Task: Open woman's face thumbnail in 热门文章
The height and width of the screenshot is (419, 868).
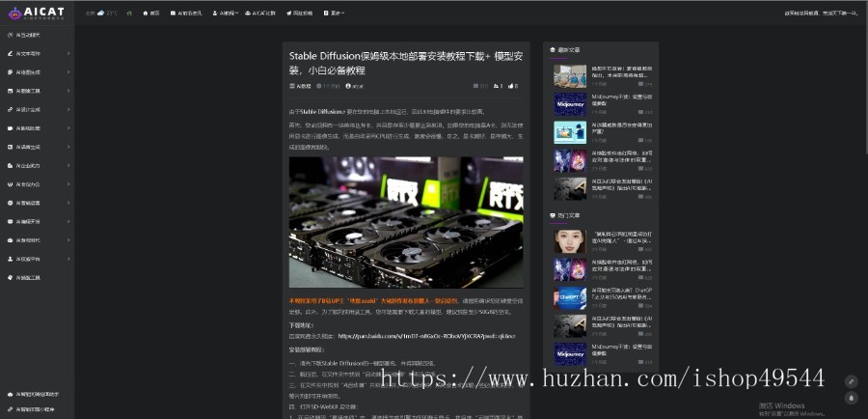Action: pyautogui.click(x=570, y=241)
